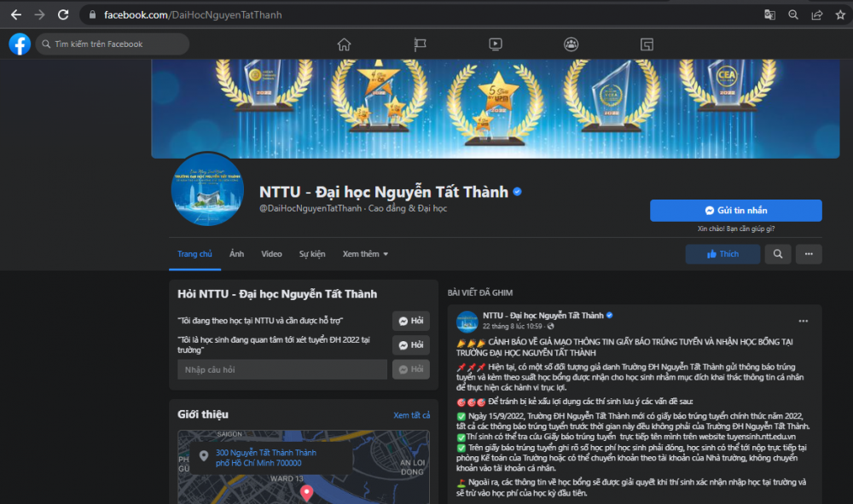
Task: Click the BÀI VIẾT ĐÃ GHIM heading
Action: 479,293
